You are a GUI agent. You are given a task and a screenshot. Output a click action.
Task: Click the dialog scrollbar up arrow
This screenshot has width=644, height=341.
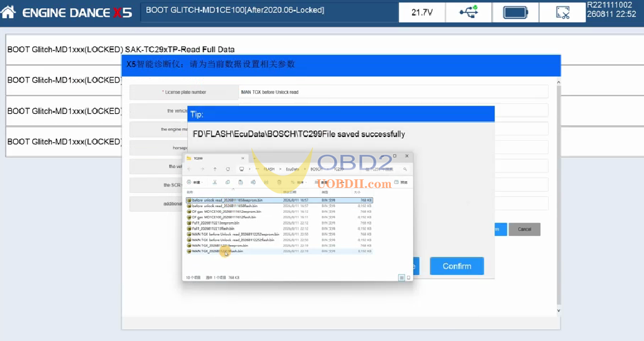click(x=558, y=83)
